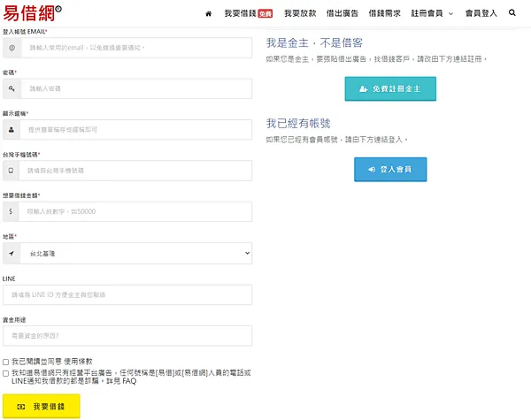Click the blue 登入會員 button
This screenshot has height=420, width=531.
[x=390, y=169]
